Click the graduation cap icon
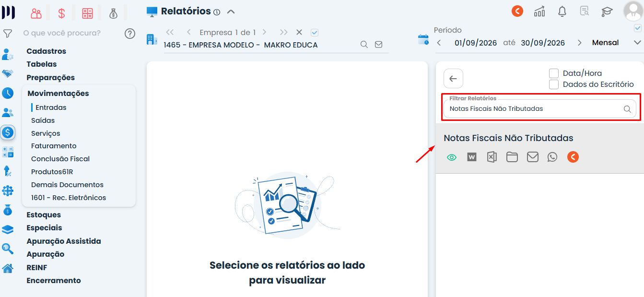 607,11
